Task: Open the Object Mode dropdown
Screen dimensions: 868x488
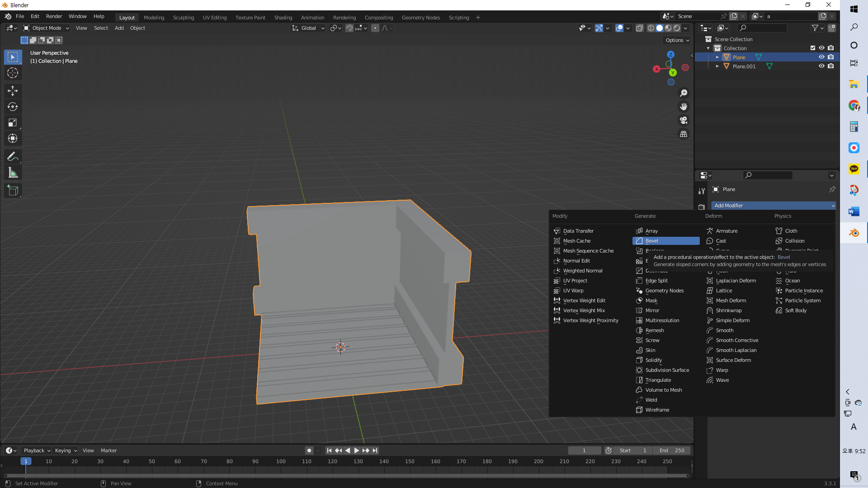Action: click(x=46, y=28)
